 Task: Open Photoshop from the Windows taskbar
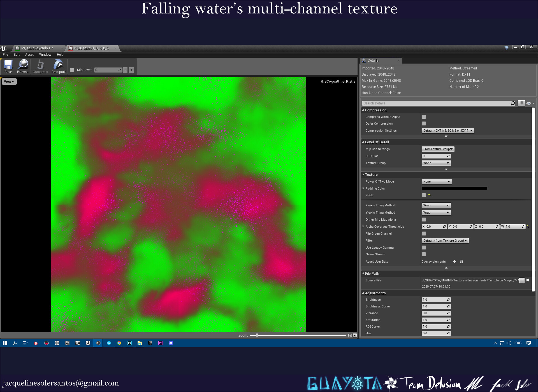(129, 343)
